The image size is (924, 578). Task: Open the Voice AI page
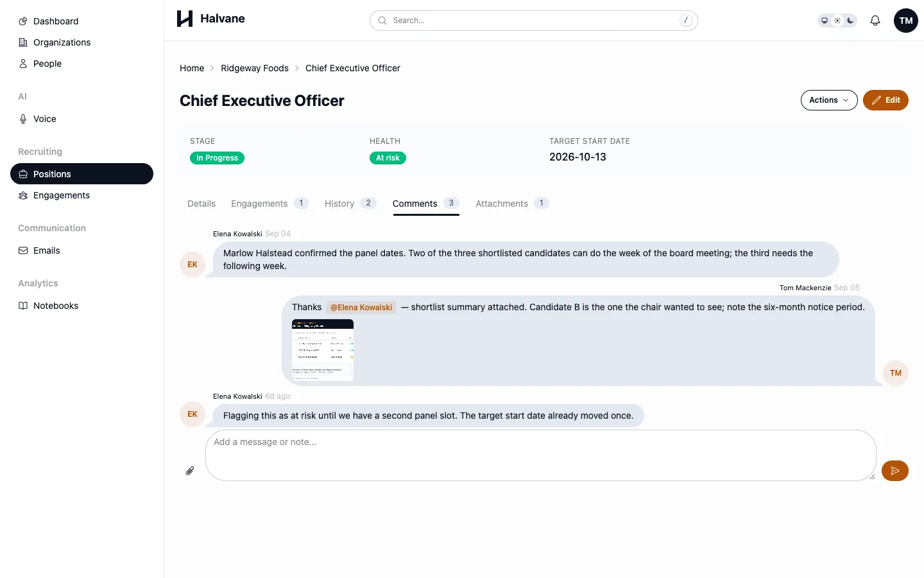click(x=81, y=119)
